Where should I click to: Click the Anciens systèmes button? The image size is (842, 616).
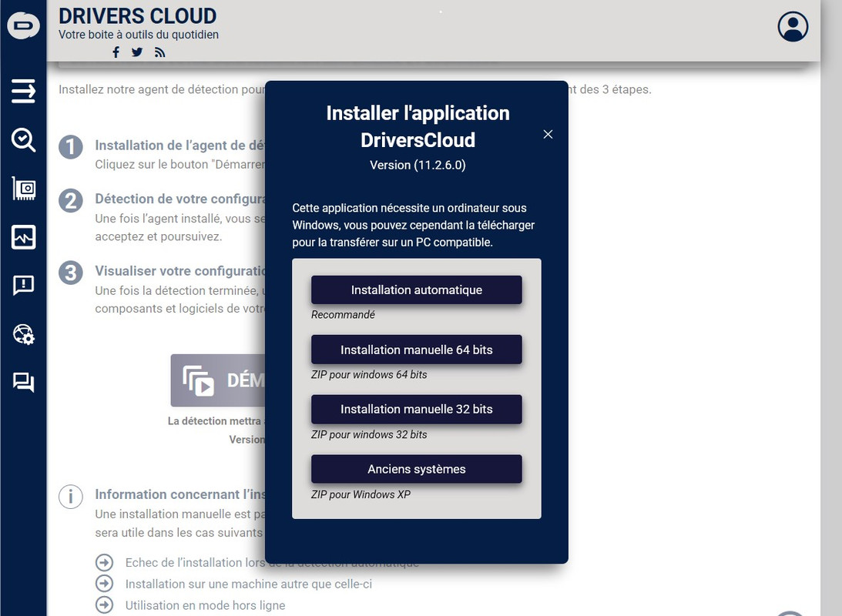[416, 469]
